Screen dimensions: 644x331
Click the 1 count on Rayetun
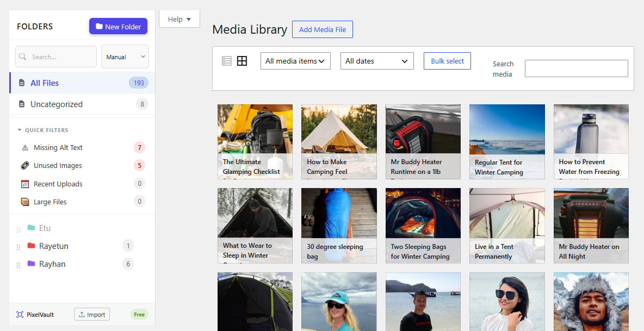[x=128, y=246]
